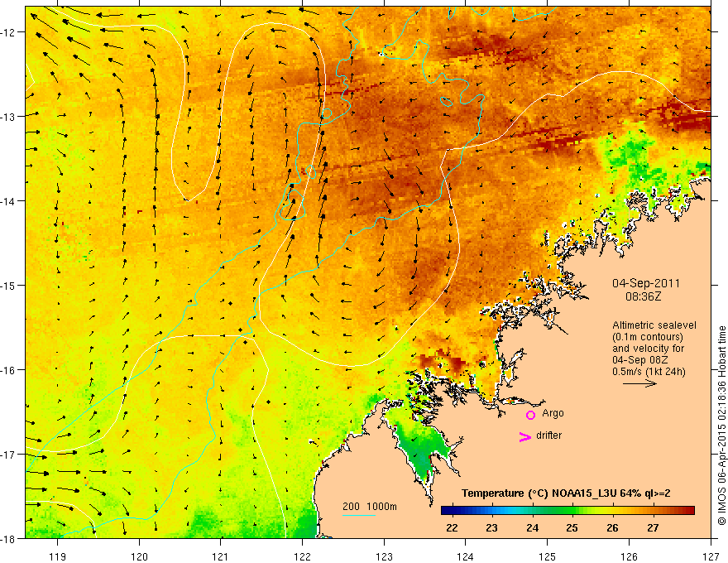Click the color bar value 25
This screenshot has height=563, width=728.
click(x=572, y=527)
